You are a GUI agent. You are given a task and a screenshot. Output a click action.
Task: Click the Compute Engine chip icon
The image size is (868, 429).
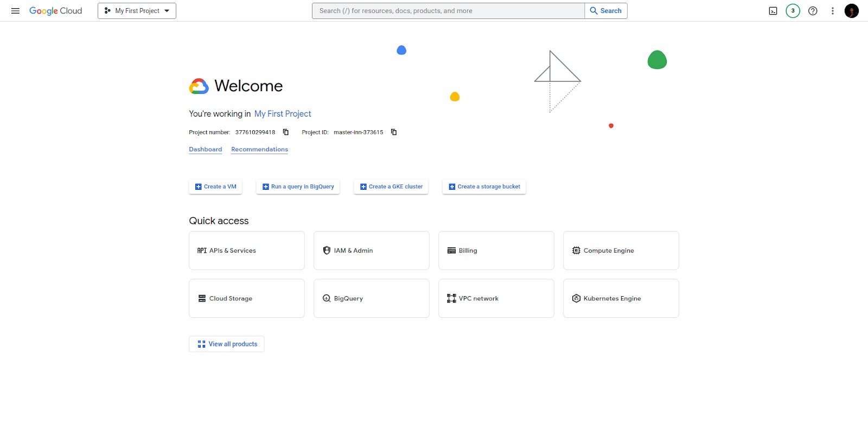pyautogui.click(x=576, y=251)
